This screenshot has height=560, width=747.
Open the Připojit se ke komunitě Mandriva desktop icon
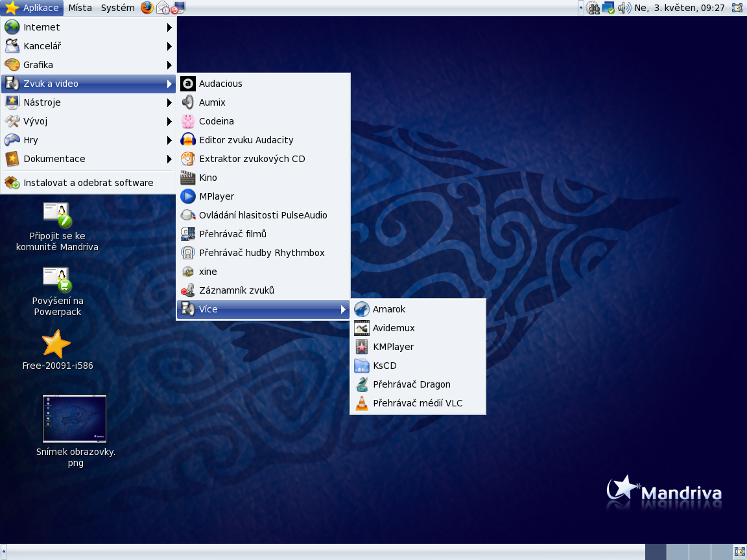coord(57,215)
